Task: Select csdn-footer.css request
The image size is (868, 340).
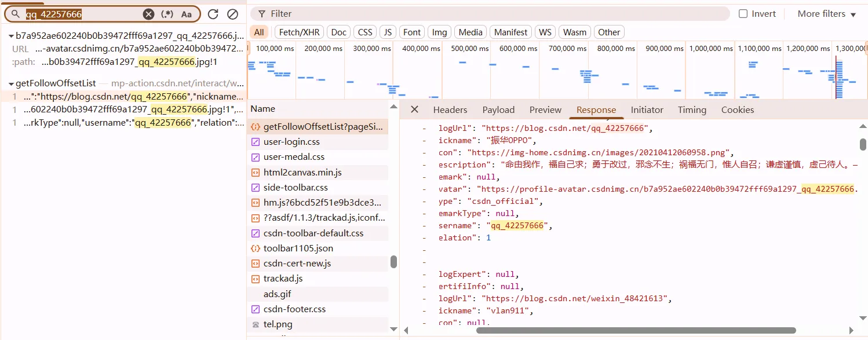Action: coord(318,309)
